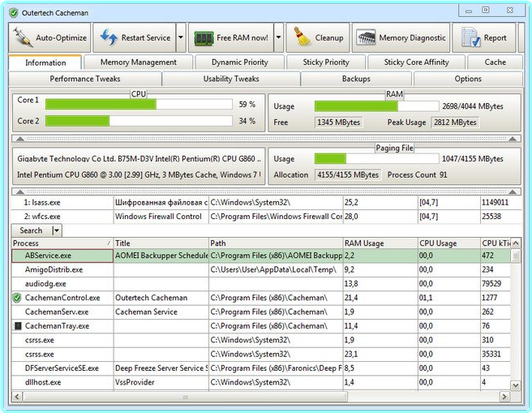532x413 pixels.
Task: Open the Performance Tweaks tab
Action: coord(84,80)
